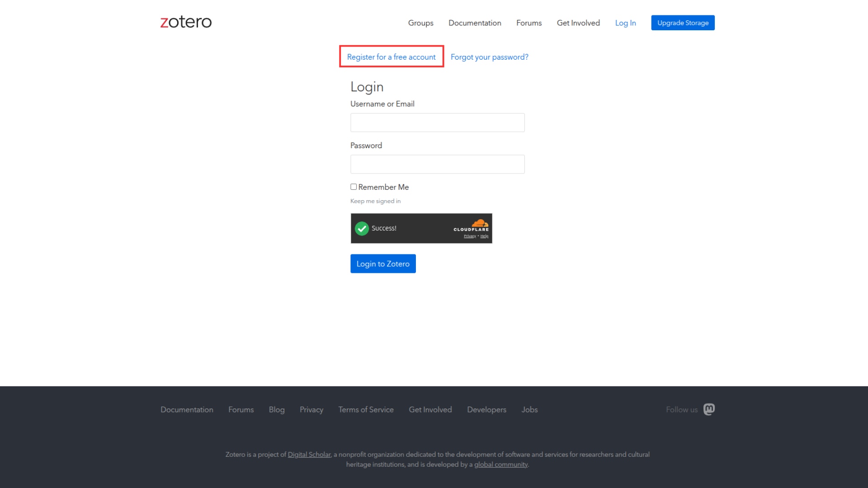Open Get Involved in header
Screen dimensions: 868x488
pyautogui.click(x=578, y=23)
